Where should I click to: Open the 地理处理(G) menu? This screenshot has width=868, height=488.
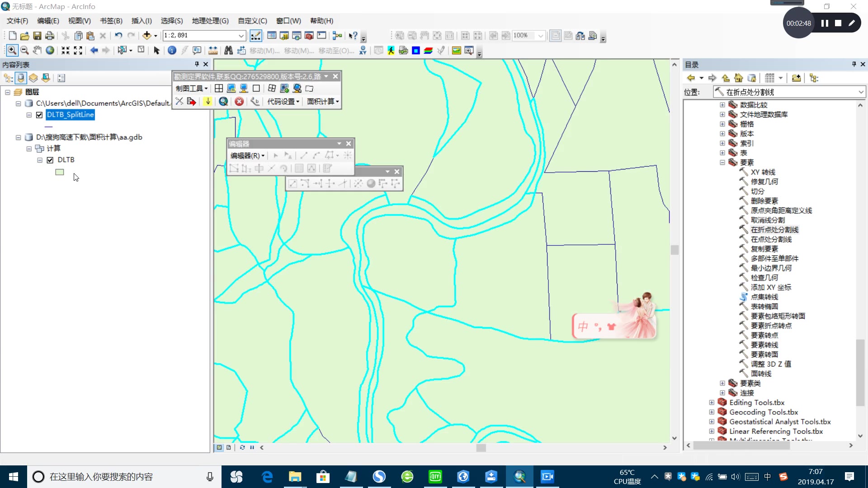tap(210, 21)
